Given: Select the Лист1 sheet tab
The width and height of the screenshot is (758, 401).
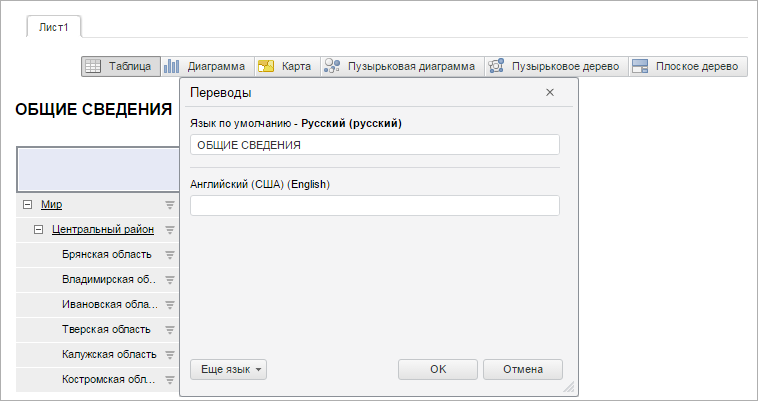Looking at the screenshot, I should (53, 27).
